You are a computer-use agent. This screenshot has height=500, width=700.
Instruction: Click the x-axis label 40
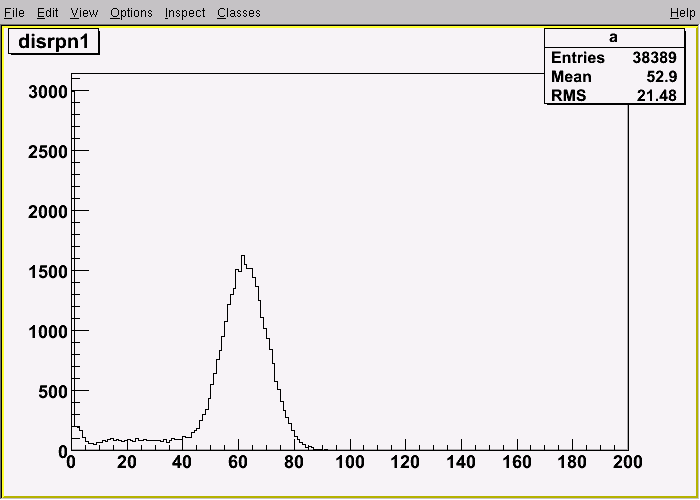[183, 462]
